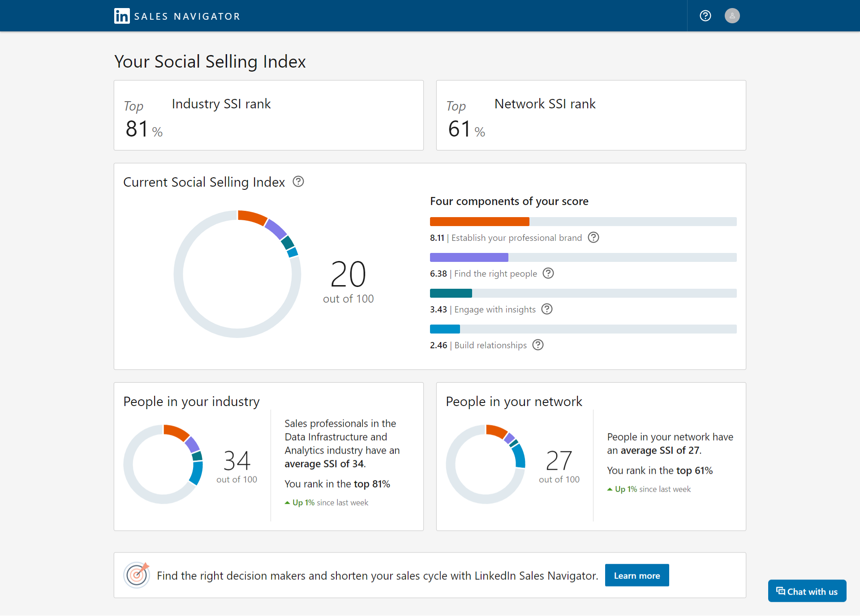Click help icon beside Current Social Selling Index

coord(298,181)
